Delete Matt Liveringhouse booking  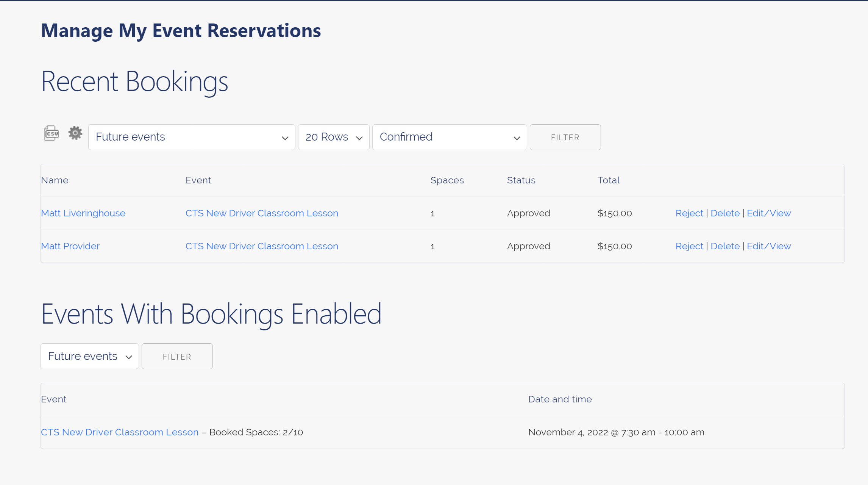click(725, 213)
